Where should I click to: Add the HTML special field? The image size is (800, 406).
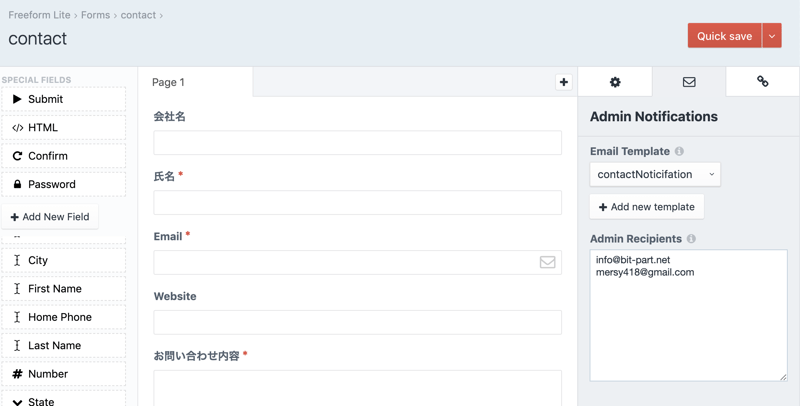coord(64,128)
